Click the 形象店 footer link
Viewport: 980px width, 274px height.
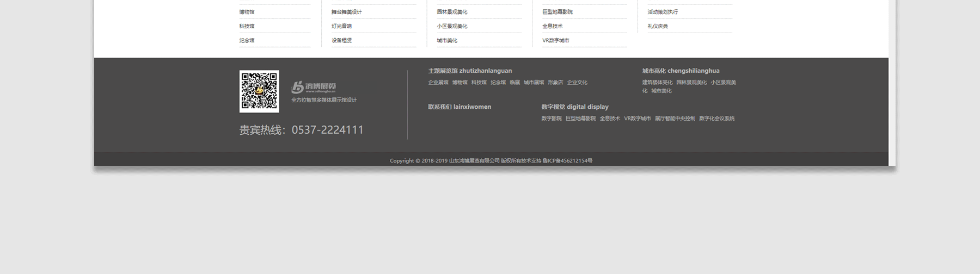coord(555,83)
